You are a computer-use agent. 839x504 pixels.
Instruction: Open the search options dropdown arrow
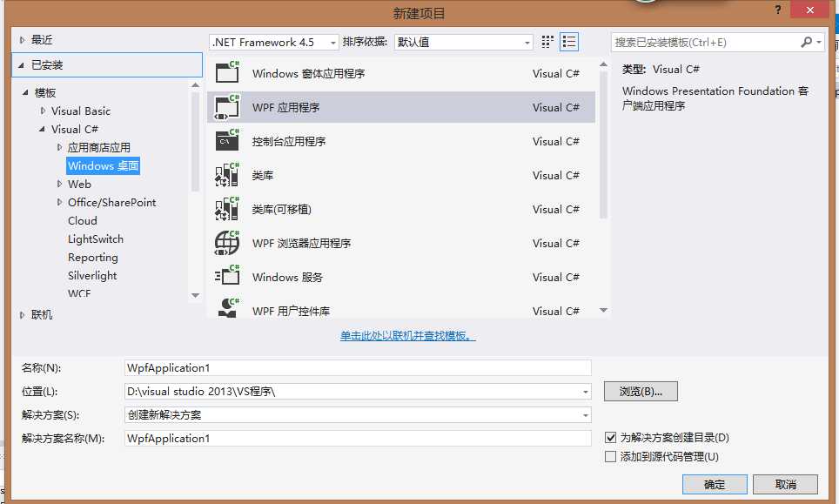819,42
